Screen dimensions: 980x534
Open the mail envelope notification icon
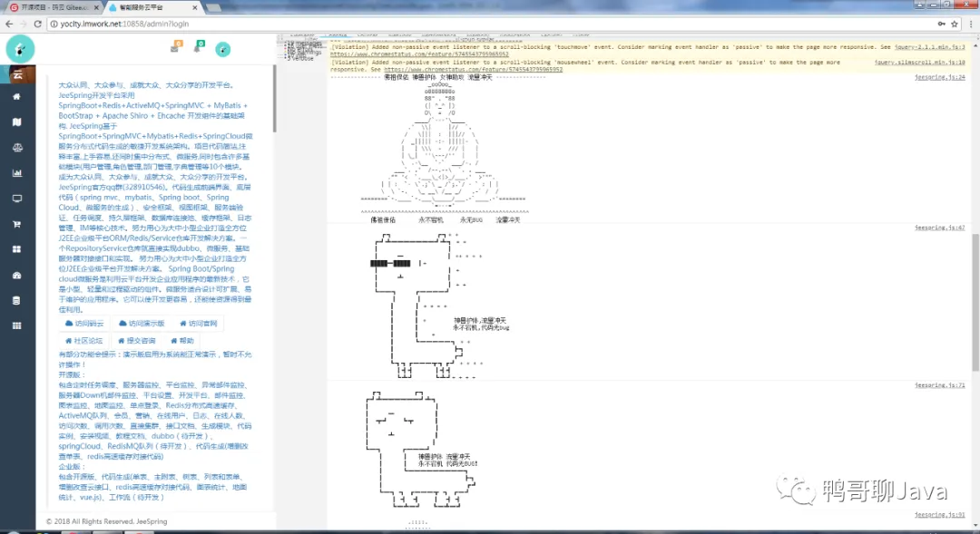pos(176,47)
